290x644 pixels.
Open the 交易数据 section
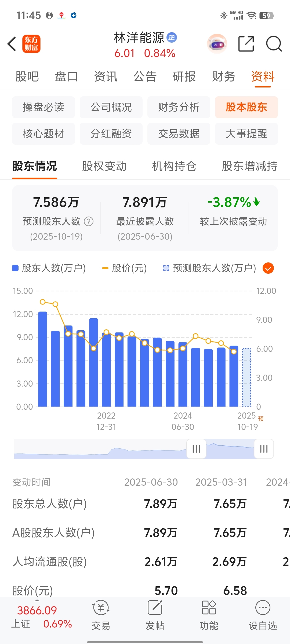click(x=179, y=134)
